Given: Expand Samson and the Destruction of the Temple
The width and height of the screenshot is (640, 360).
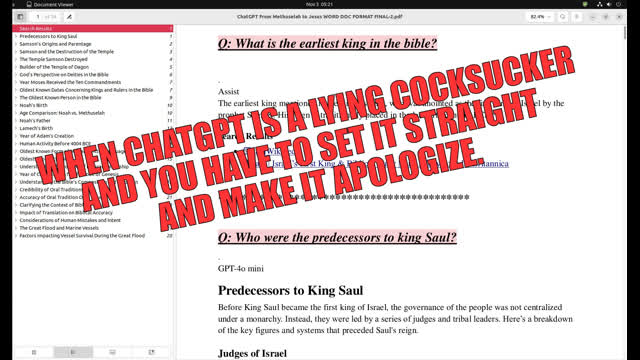Looking at the screenshot, I should (16, 52).
